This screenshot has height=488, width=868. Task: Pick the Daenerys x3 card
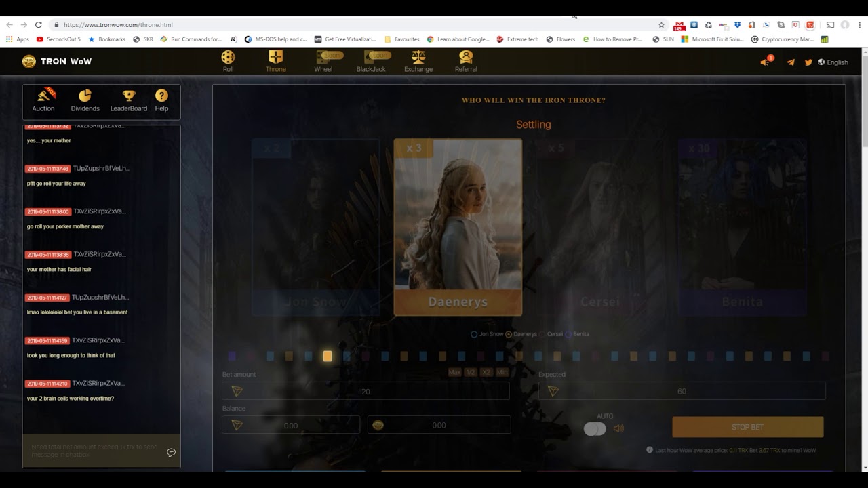pos(458,227)
